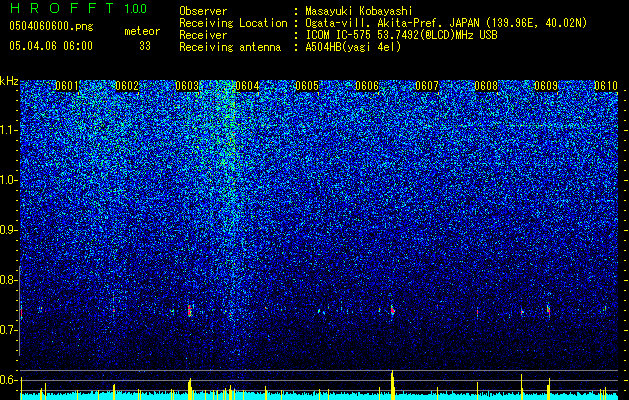
Task: Click the 0.6 frequency axis label
Action: coord(9,380)
